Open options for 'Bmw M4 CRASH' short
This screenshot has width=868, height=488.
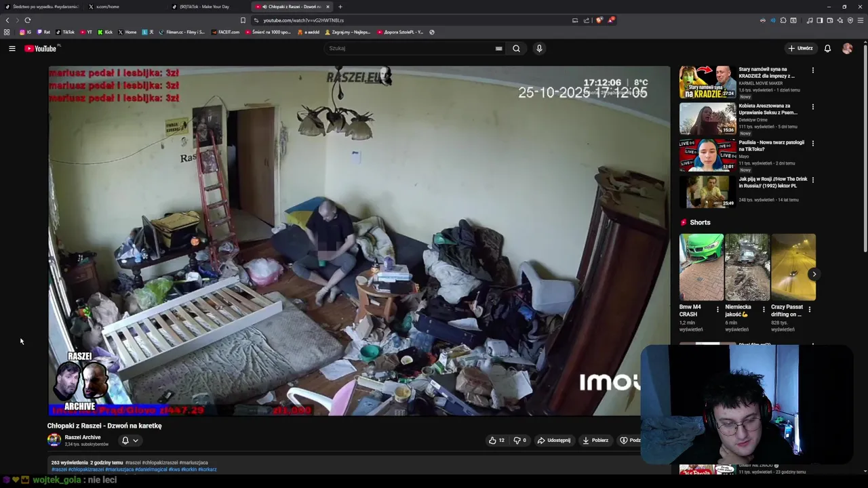pyautogui.click(x=717, y=309)
